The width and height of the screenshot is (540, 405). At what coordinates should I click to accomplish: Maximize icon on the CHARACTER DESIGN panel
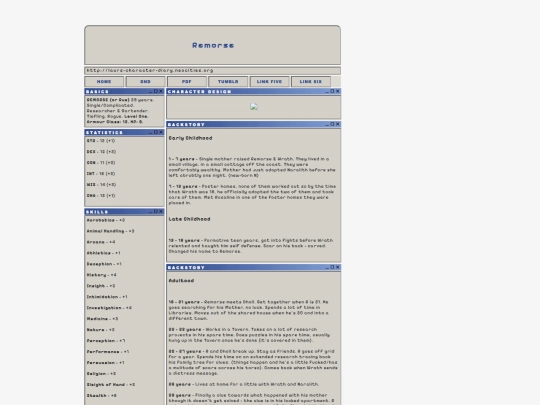[x=332, y=91]
